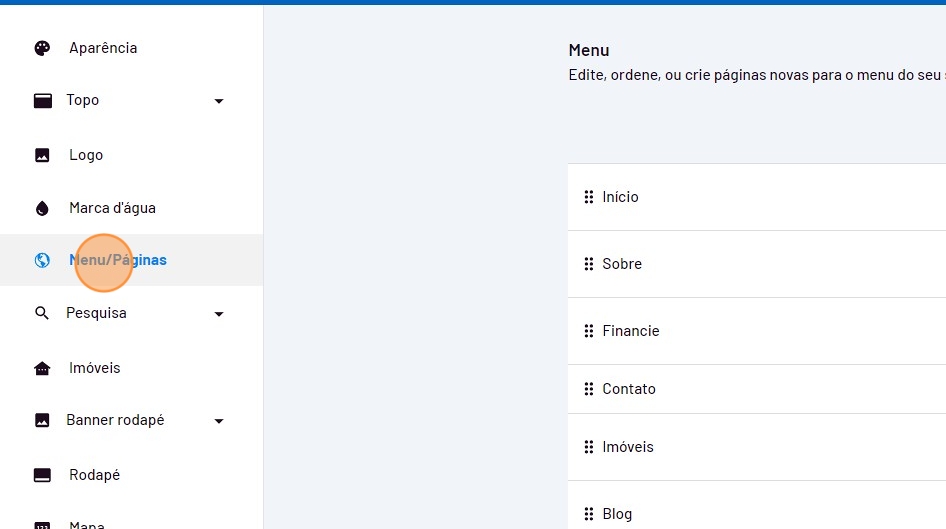Image resolution: width=946 pixels, height=529 pixels.
Task: Open the Blog page entry text
Action: (x=617, y=514)
